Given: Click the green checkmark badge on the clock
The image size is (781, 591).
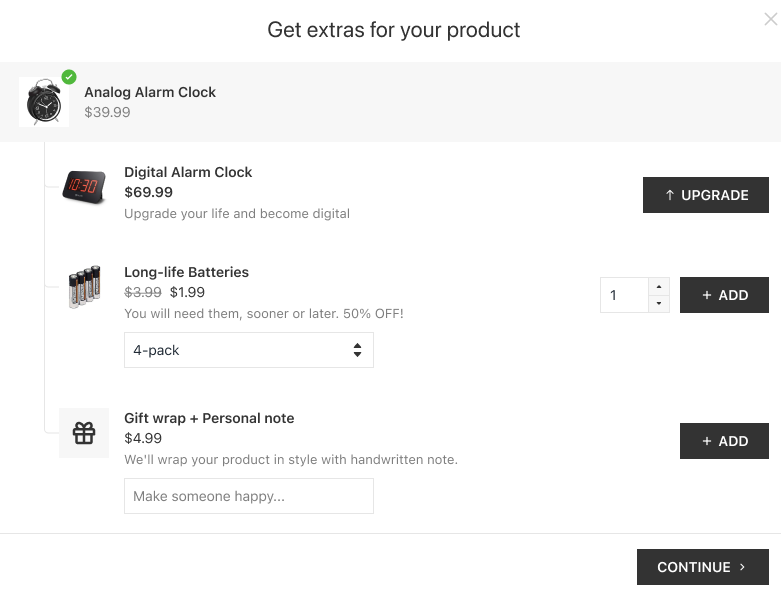Looking at the screenshot, I should (69, 77).
